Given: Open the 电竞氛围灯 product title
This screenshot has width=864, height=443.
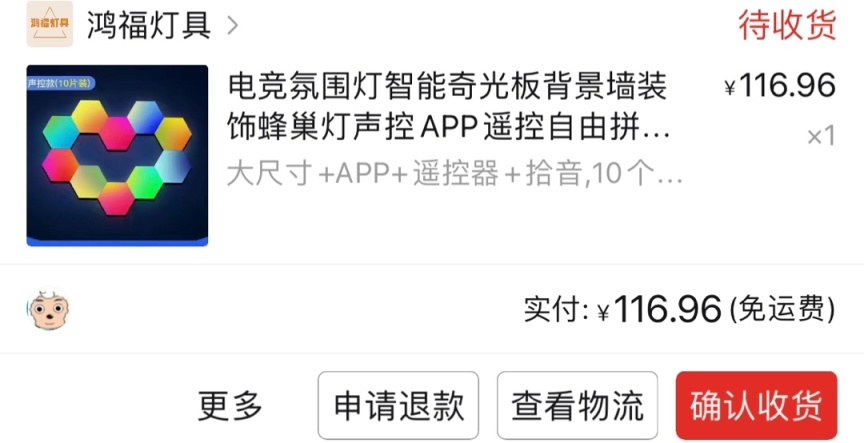Looking at the screenshot, I should (x=449, y=107).
